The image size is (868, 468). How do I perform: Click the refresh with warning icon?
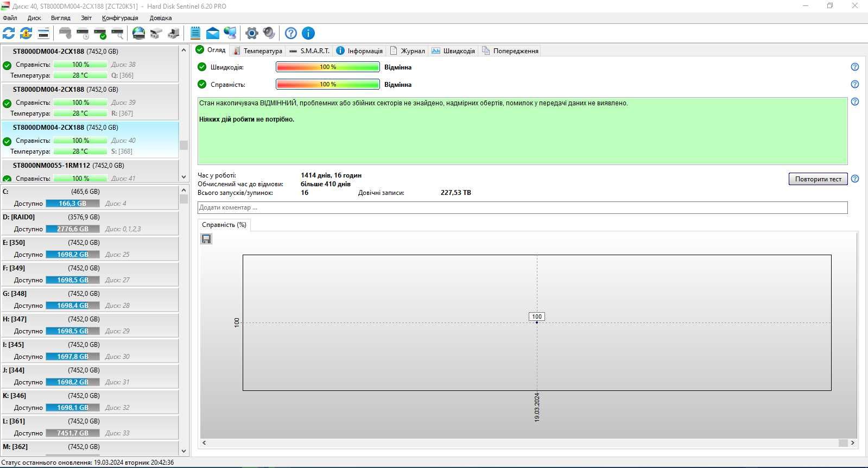(x=26, y=33)
